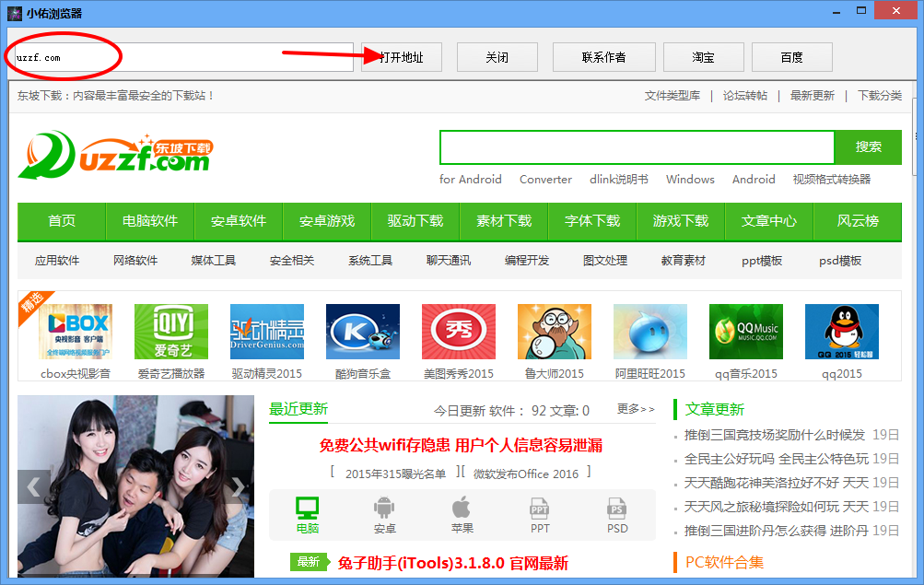Open the ppt模板 subcategory link

point(762,261)
